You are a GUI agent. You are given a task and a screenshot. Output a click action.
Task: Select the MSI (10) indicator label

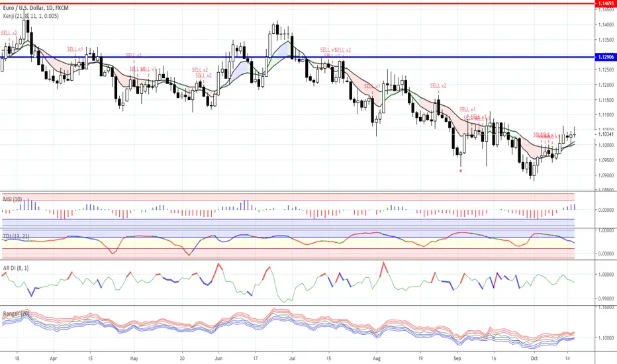point(13,199)
